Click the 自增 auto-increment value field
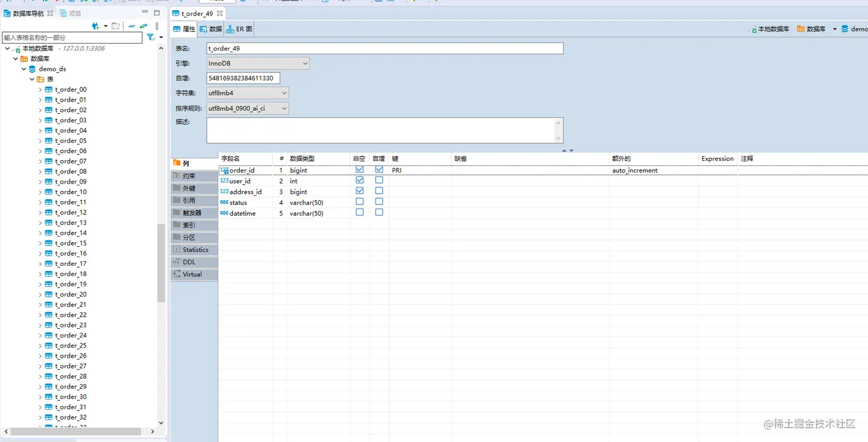868x442 pixels. pos(243,78)
